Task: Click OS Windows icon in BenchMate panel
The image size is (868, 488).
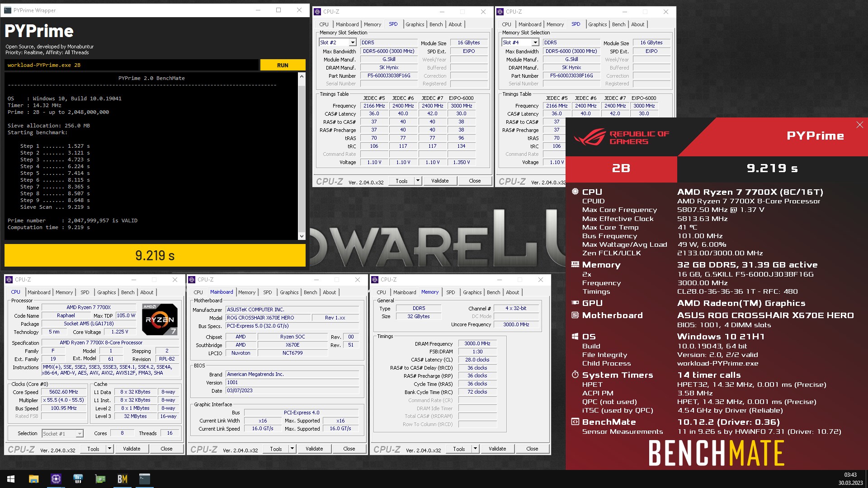Action: [575, 336]
